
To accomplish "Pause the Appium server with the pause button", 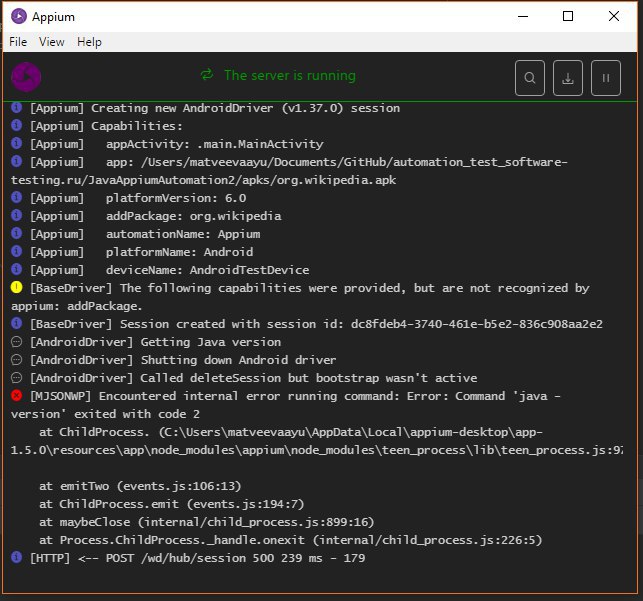I will tap(606, 78).
